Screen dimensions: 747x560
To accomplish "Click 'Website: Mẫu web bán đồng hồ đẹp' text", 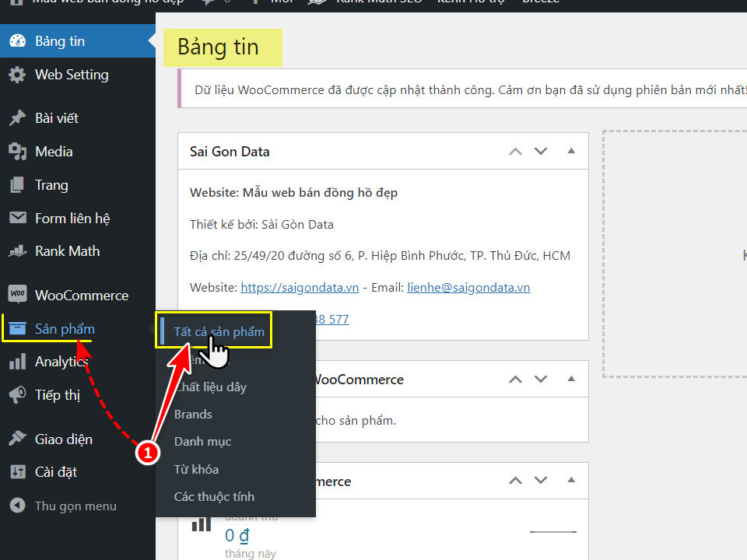I will point(293,192).
